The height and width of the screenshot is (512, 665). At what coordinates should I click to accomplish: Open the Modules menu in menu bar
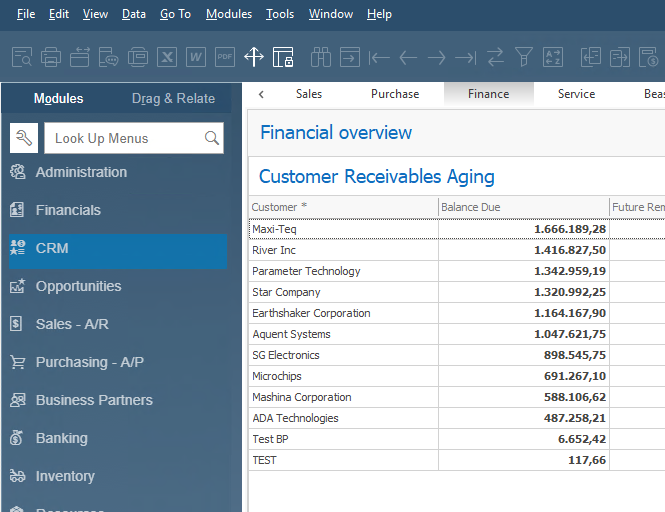(x=229, y=14)
